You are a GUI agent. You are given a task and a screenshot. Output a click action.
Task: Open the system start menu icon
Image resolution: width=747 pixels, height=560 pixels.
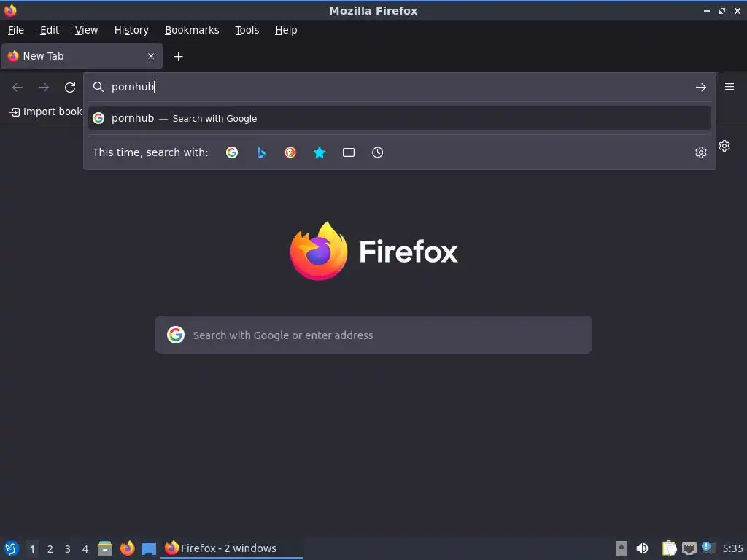12,548
